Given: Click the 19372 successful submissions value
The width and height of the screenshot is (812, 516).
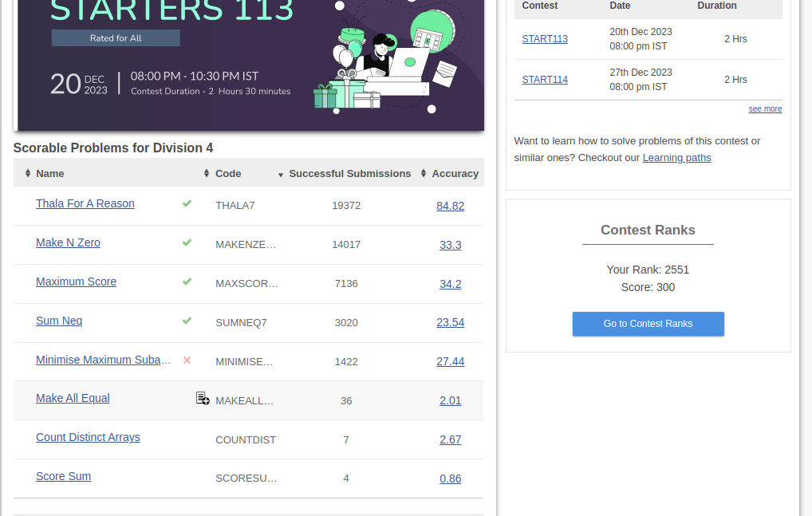Looking at the screenshot, I should 346,206.
